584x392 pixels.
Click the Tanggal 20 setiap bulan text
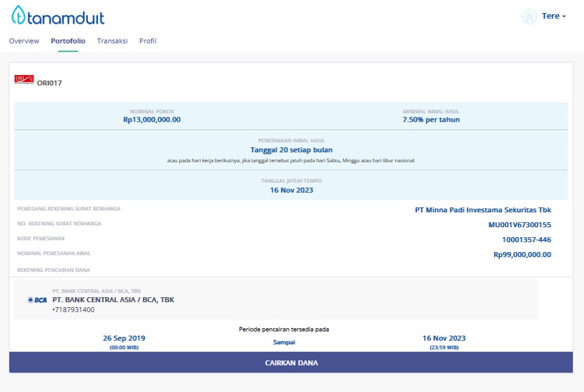[x=291, y=150]
